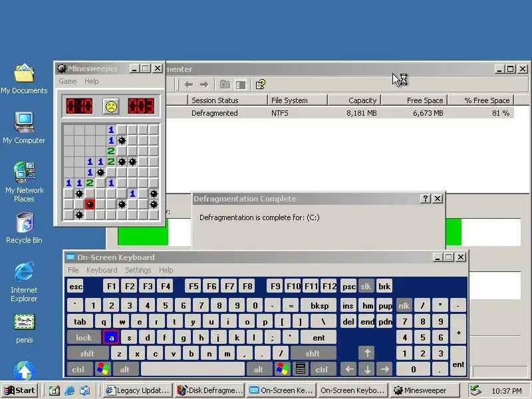532x399 pixels.
Task: Click the Start button
Action: click(x=20, y=390)
